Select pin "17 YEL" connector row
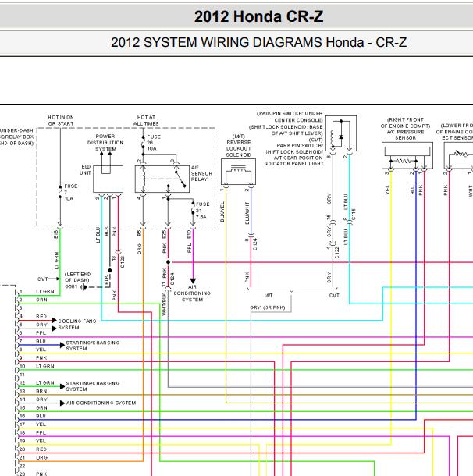The height and width of the screenshot is (476, 473). pyautogui.click(x=32, y=424)
